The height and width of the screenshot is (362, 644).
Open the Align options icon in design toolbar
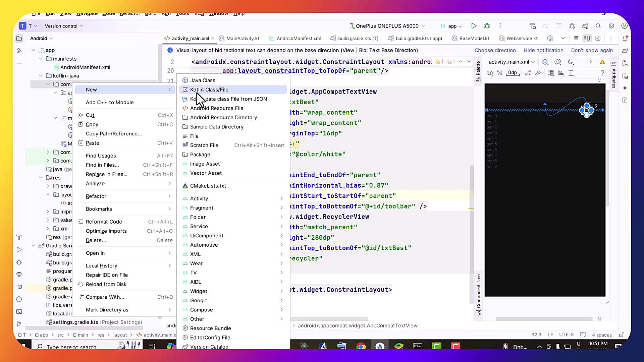(561, 73)
